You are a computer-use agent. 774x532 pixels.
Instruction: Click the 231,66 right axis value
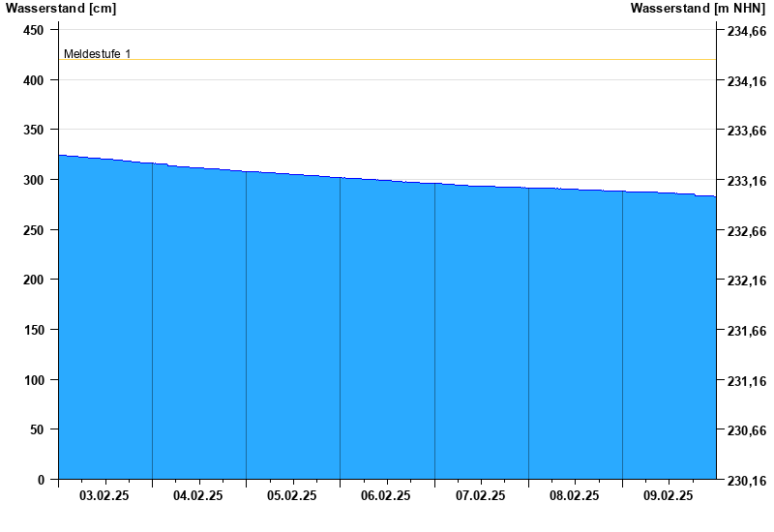[747, 331]
